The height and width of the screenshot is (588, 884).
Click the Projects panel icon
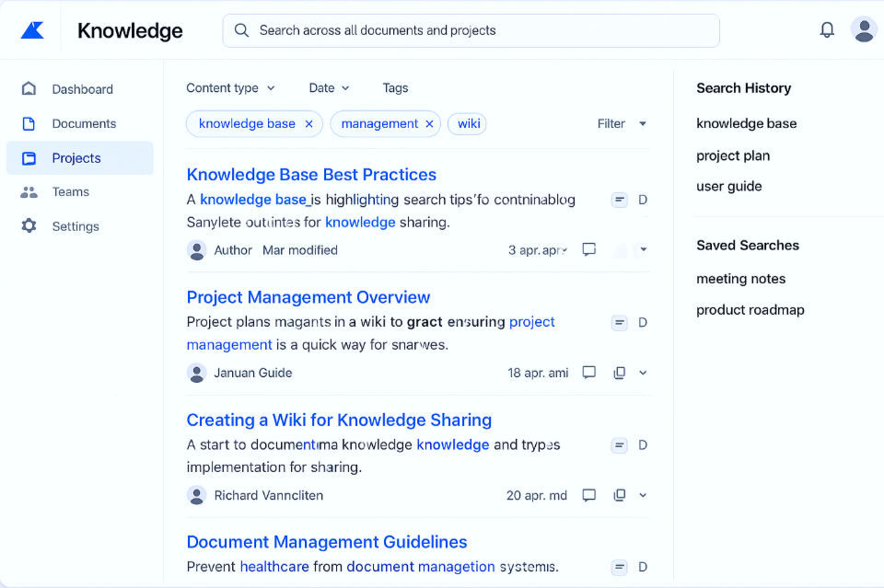29,158
